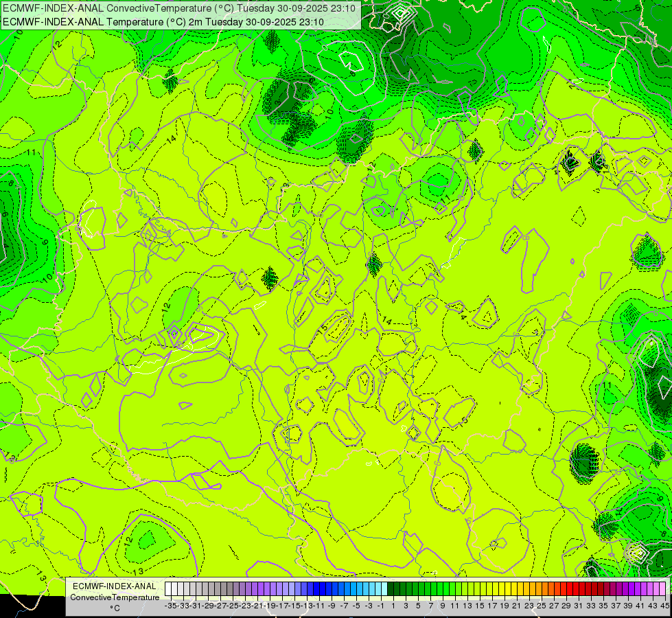Screen dimensions: 672x618
Task: Click the legend's 'ECMWF-INDEX-ANAL' label
Action: [x=115, y=586]
